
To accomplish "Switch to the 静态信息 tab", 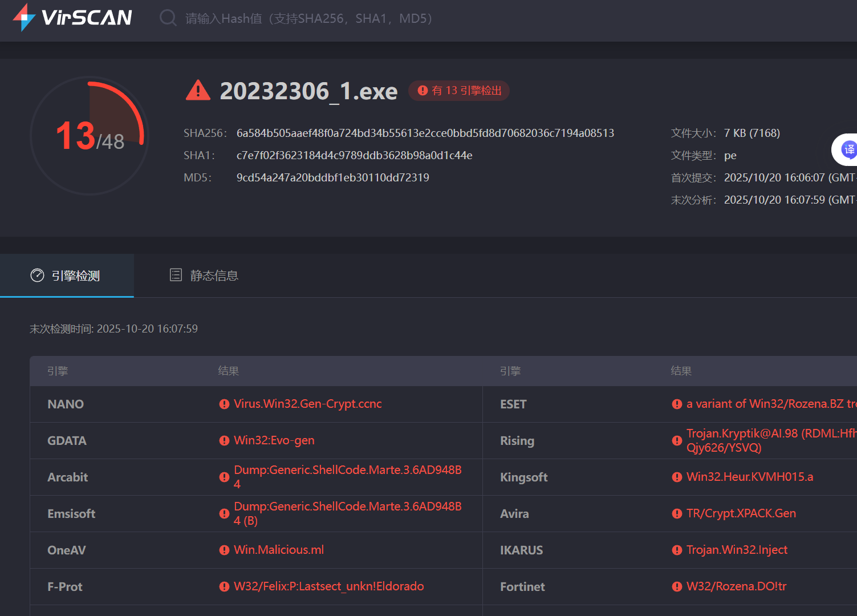I will click(x=204, y=275).
